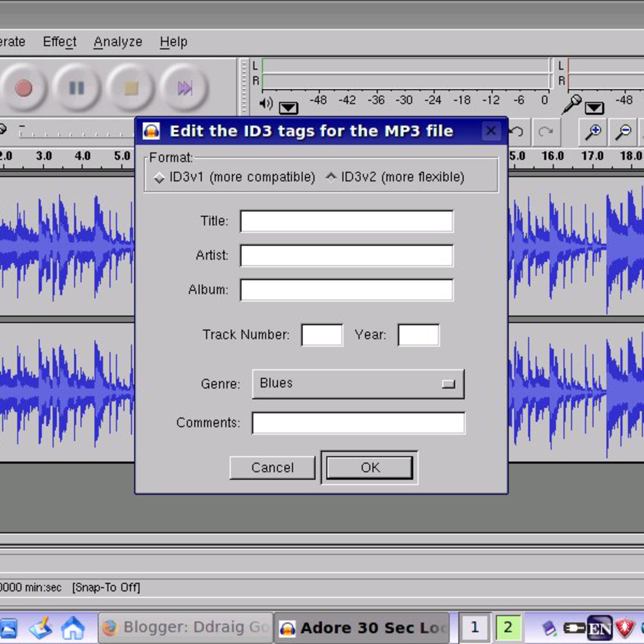Select ID3v1 (more compatible) format
This screenshot has height=644, width=644.
pyautogui.click(x=159, y=178)
